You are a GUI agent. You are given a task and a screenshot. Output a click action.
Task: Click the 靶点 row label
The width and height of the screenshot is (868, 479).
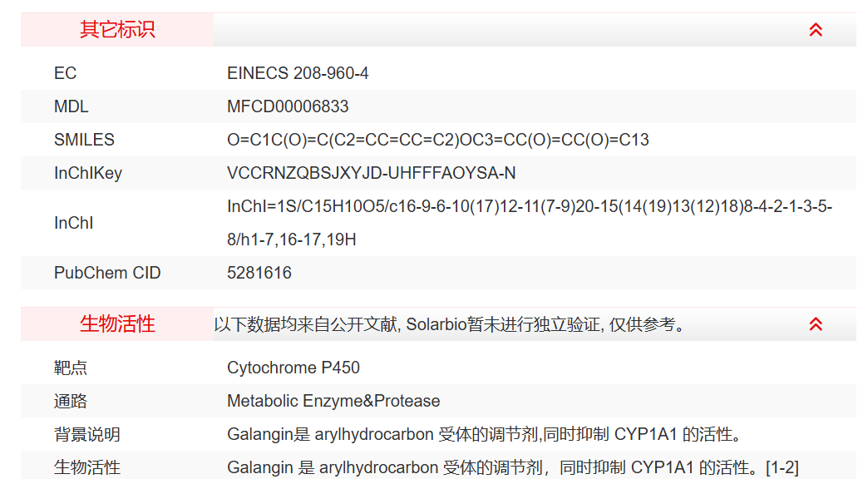71,368
